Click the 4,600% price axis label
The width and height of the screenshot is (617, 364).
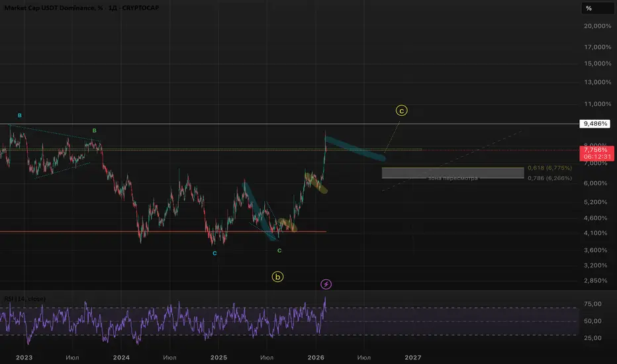click(596, 218)
